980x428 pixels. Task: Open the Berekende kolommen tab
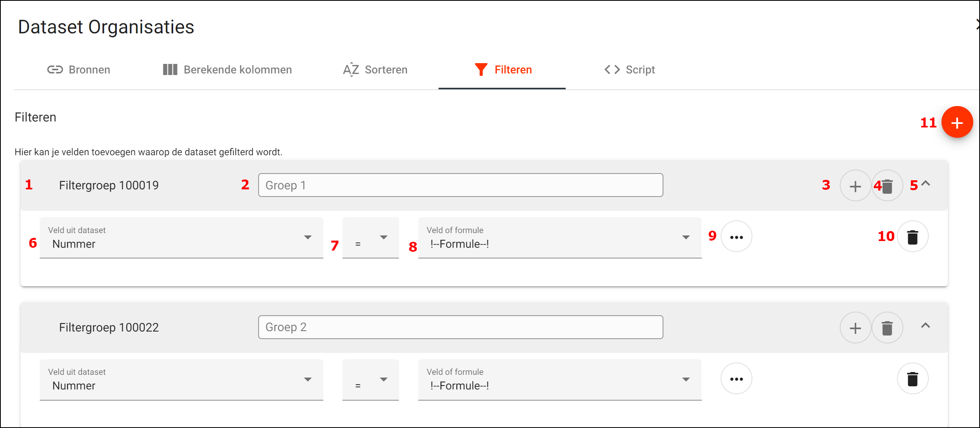(227, 70)
